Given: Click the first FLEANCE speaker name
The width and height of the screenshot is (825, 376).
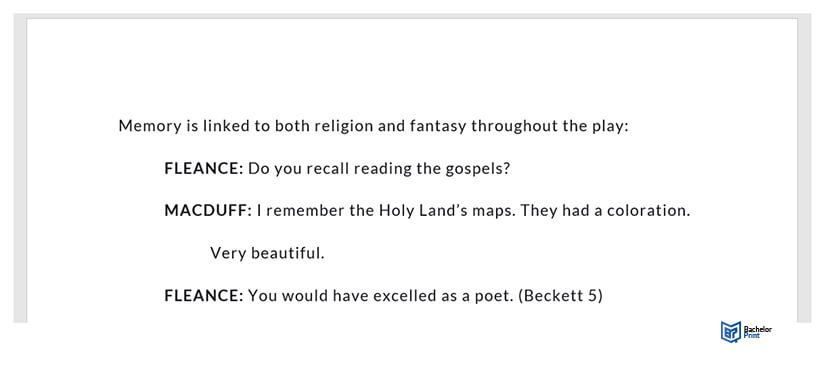Looking at the screenshot, I should 204,169.
